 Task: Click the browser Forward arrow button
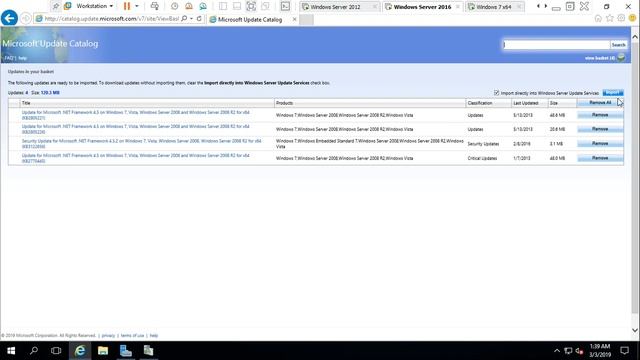(26, 18)
